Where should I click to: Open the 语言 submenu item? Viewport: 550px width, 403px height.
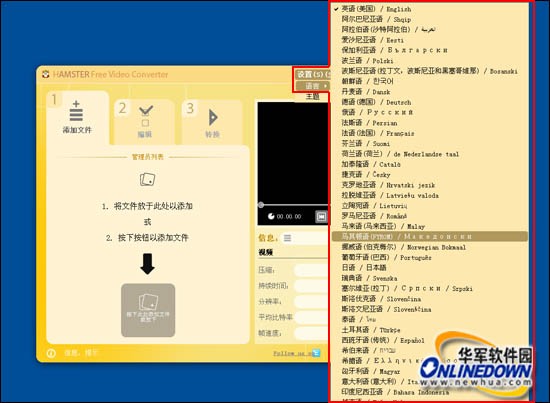coord(312,86)
